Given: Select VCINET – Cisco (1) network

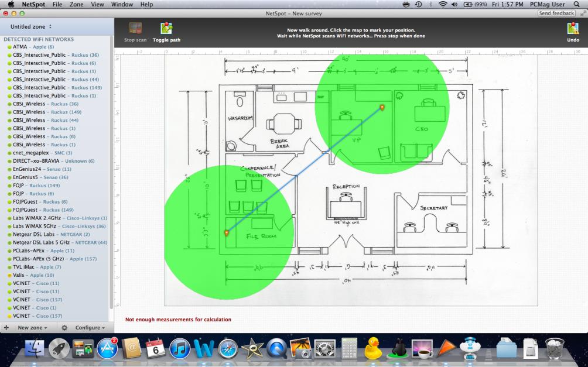Looking at the screenshot, I should (x=35, y=308).
